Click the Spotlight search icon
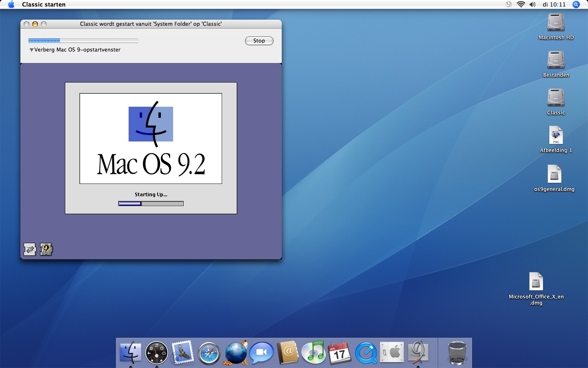Viewport: 588px width, 368px height. [x=576, y=4]
